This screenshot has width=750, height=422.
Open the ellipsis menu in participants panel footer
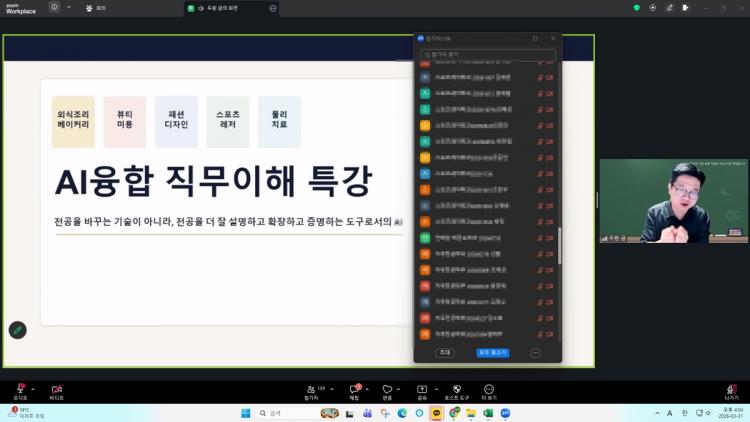(x=535, y=352)
